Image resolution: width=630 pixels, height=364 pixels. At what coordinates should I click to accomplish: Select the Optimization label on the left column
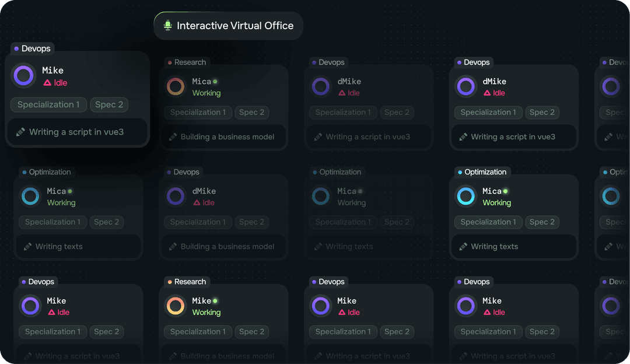(x=47, y=172)
